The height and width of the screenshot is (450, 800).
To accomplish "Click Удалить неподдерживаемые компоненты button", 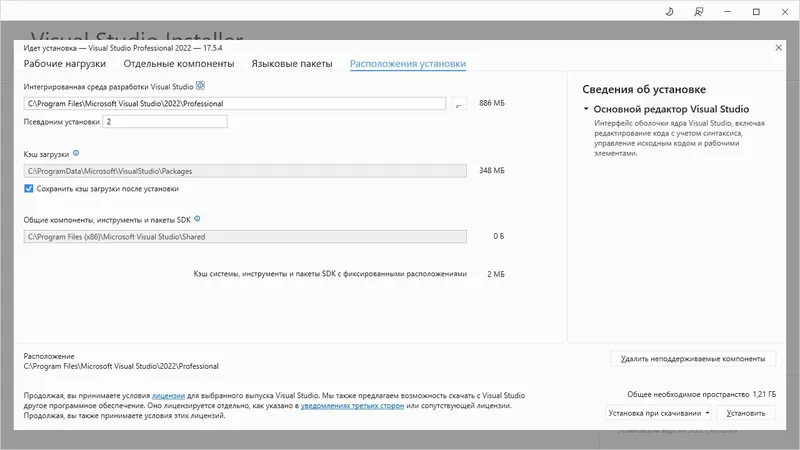I will (693, 359).
